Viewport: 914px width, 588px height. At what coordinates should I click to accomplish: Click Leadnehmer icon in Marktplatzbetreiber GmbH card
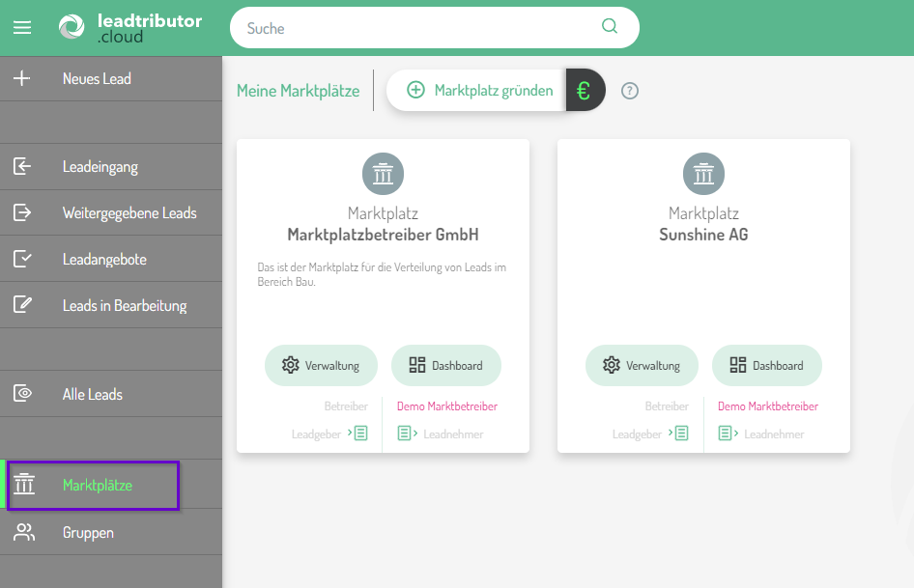407,434
